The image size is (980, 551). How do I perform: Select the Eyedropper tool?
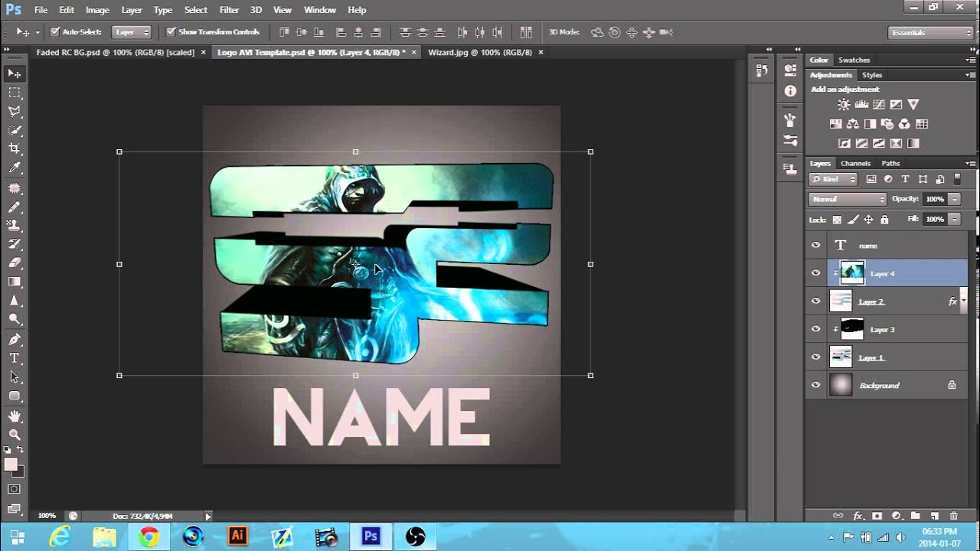tap(15, 168)
